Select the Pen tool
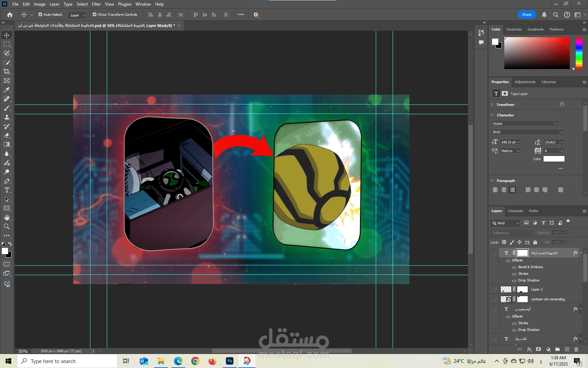This screenshot has width=588, height=368. [7, 181]
